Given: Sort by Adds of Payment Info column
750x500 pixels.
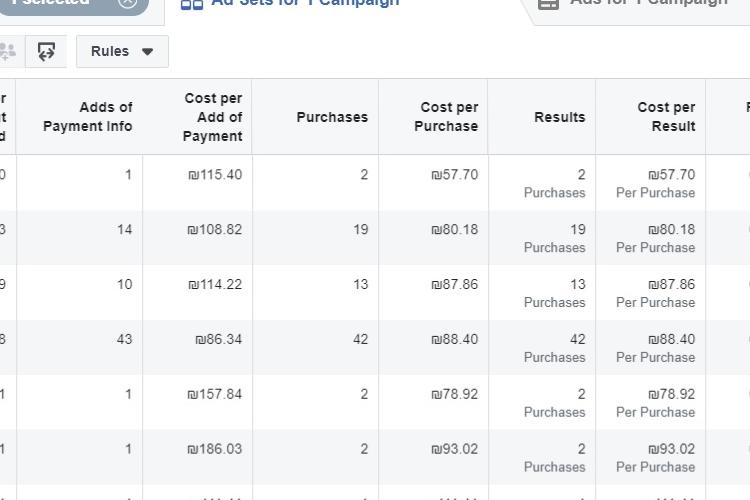Looking at the screenshot, I should (x=88, y=117).
